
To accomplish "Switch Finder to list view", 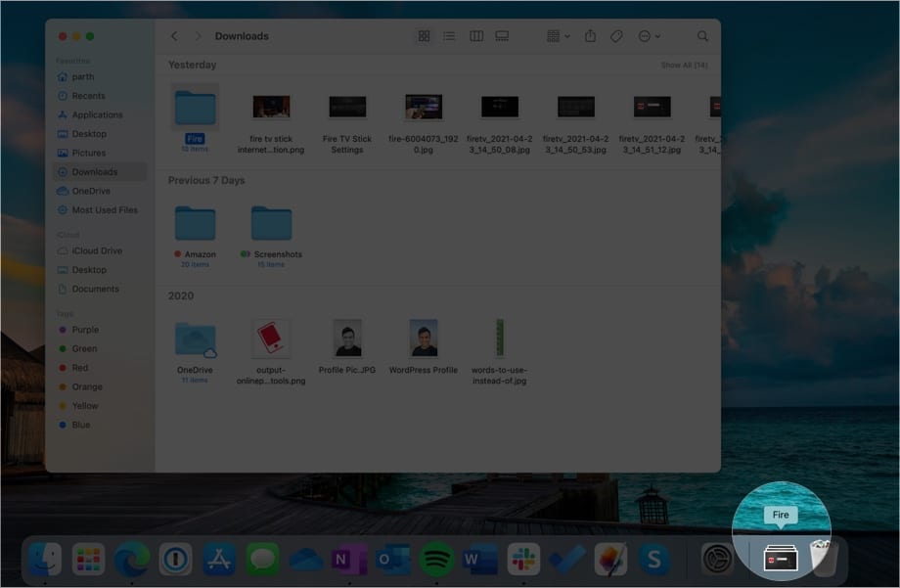I will 449,36.
